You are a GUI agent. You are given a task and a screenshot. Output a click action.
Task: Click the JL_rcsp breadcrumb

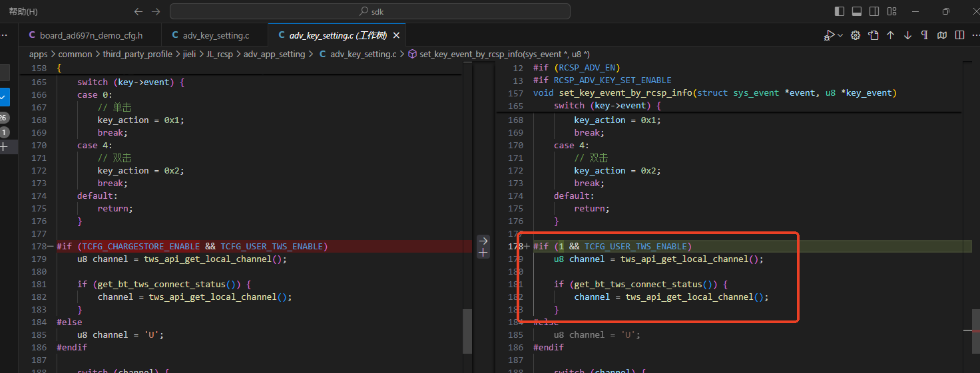pos(220,54)
